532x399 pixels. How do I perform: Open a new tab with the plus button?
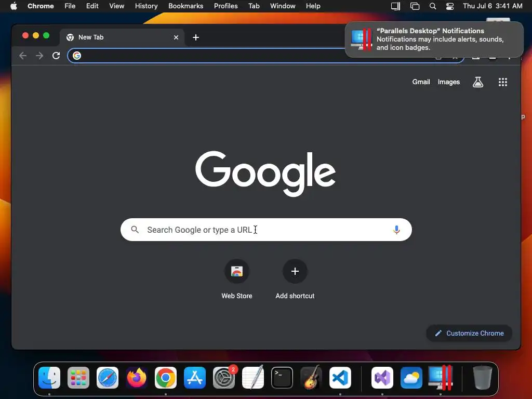click(196, 37)
